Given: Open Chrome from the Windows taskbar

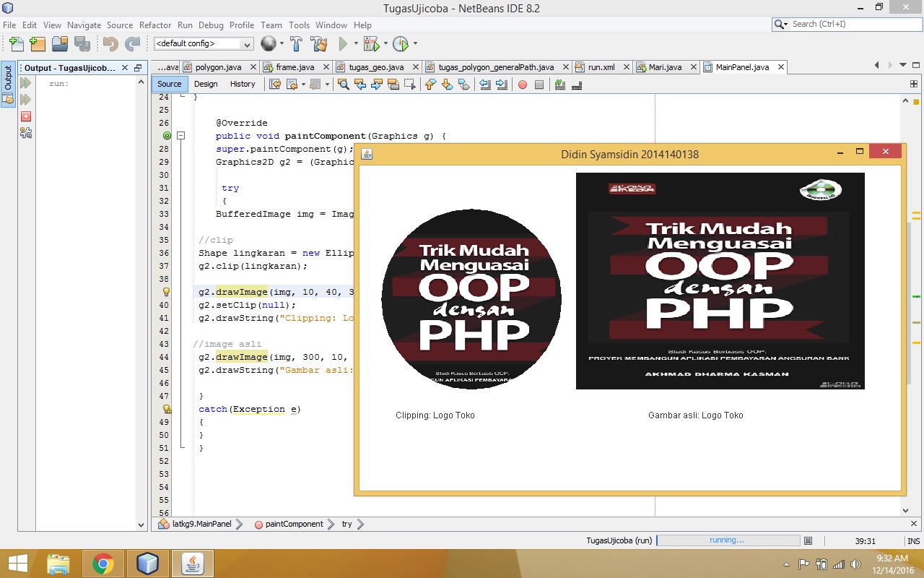Looking at the screenshot, I should pyautogui.click(x=103, y=564).
